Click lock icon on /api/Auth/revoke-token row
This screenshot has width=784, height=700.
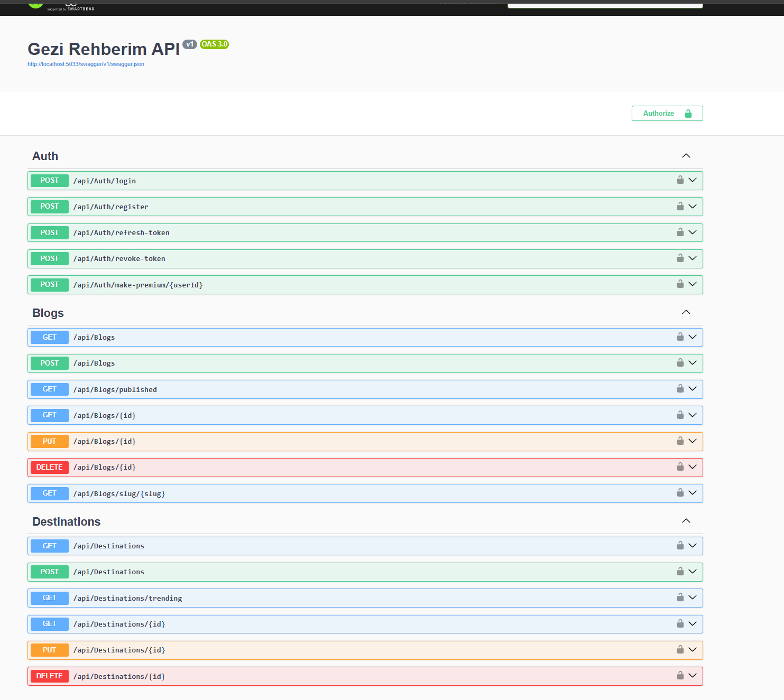pyautogui.click(x=680, y=258)
